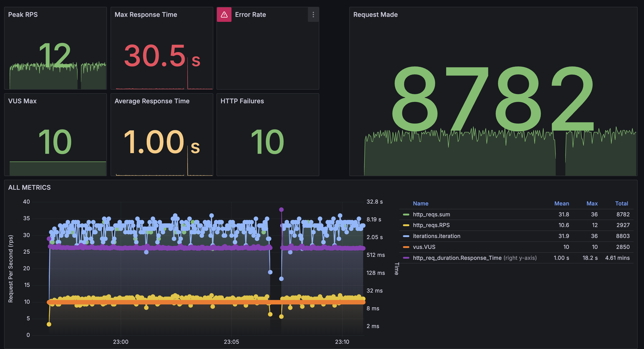The image size is (644, 349).
Task: Click the HTTP Failures value 10
Action: (x=267, y=142)
